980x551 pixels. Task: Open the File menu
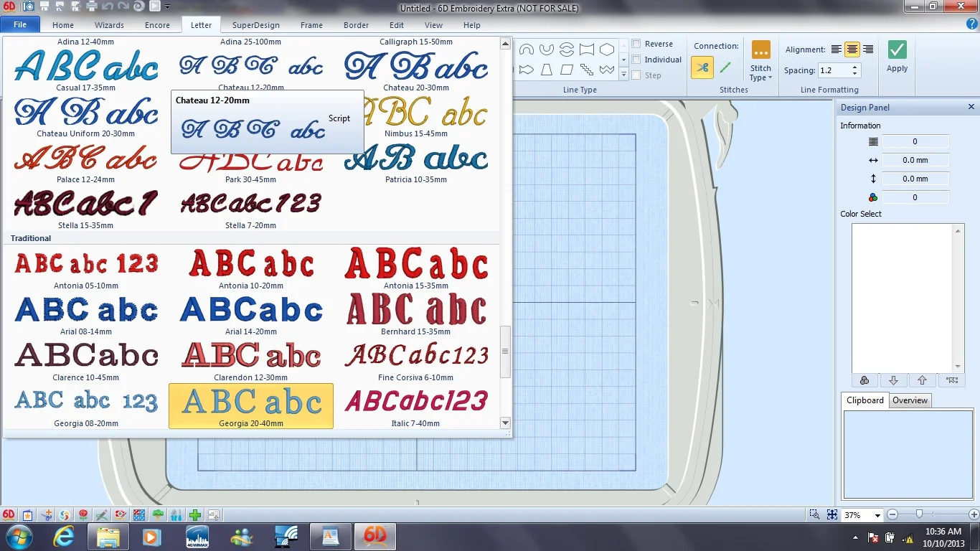coord(20,24)
